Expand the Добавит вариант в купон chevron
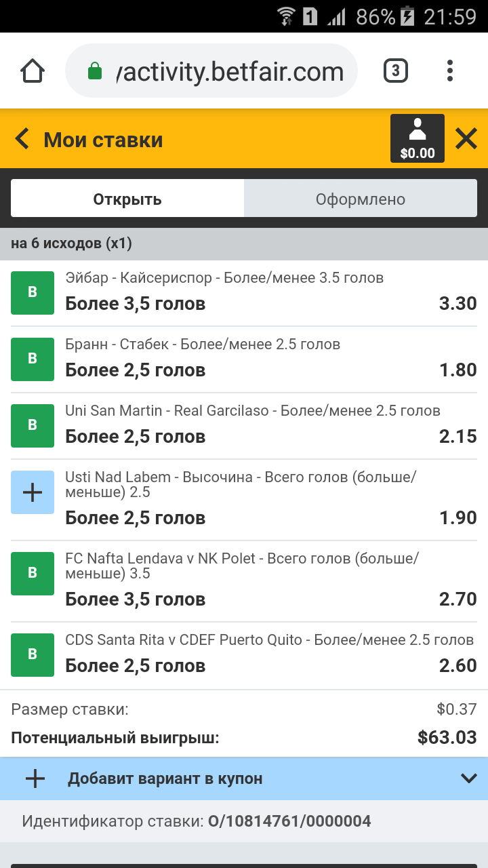 tap(469, 778)
